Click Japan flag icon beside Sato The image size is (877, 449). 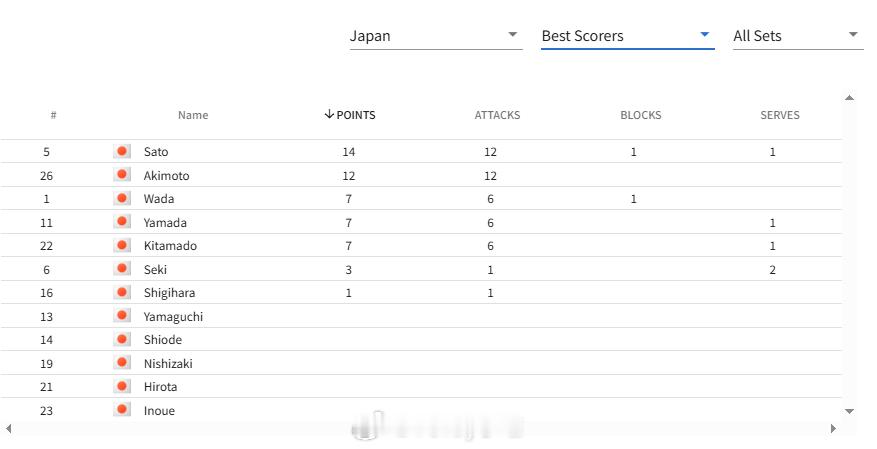[122, 152]
